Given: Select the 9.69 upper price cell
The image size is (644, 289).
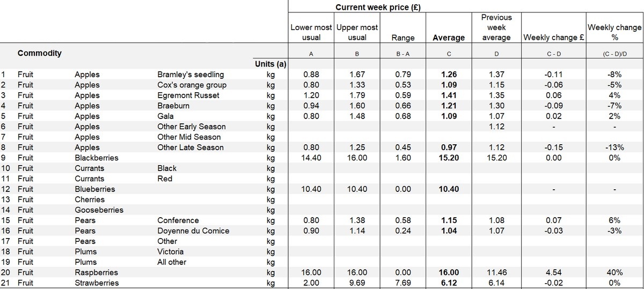Looking at the screenshot, I should [x=357, y=283].
